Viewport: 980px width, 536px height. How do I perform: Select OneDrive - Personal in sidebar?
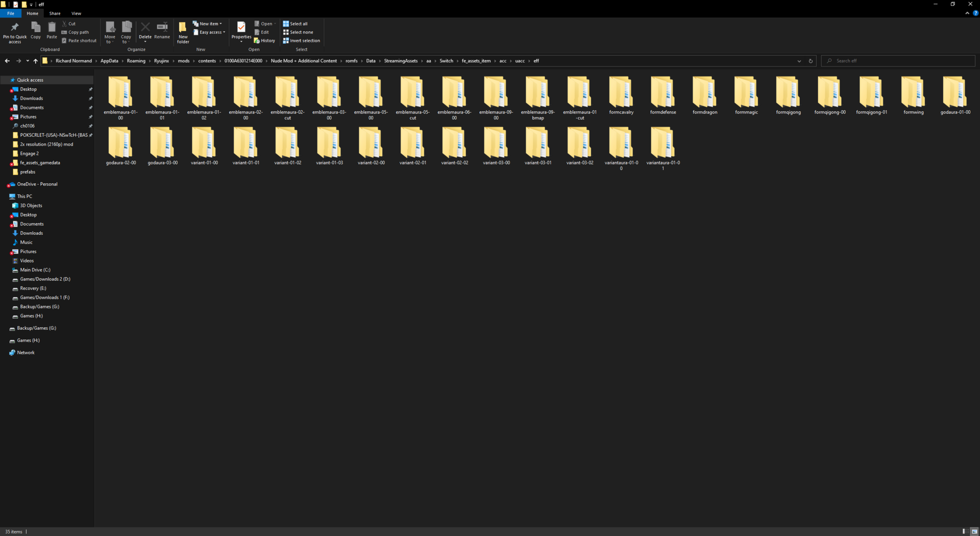pyautogui.click(x=37, y=184)
